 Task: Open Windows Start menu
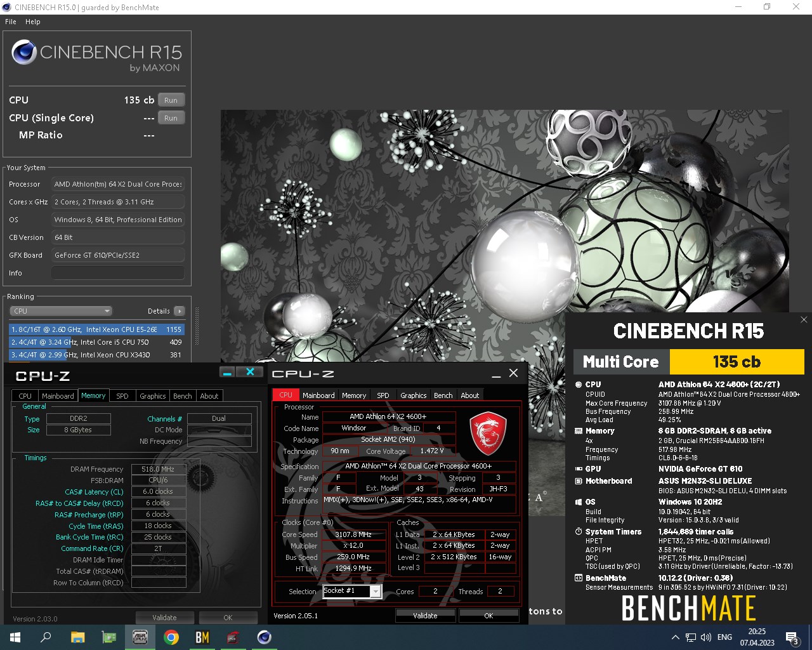tap(15, 637)
